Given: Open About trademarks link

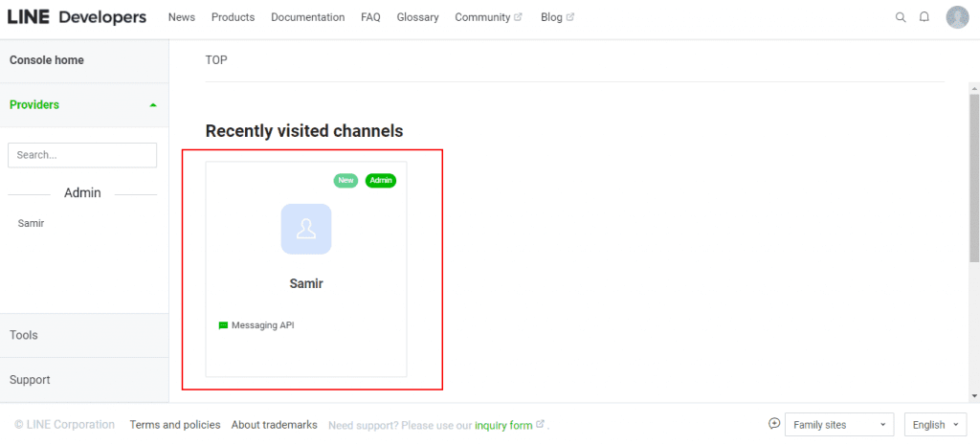Looking at the screenshot, I should [x=275, y=425].
